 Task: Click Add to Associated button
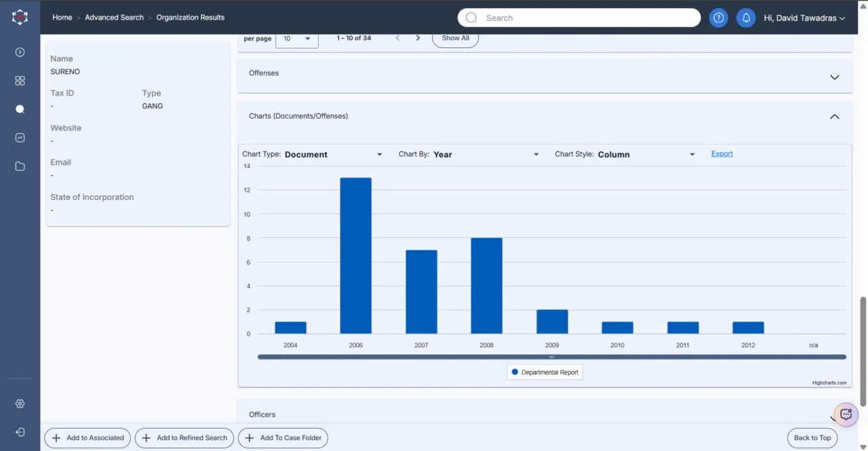pyautogui.click(x=88, y=438)
